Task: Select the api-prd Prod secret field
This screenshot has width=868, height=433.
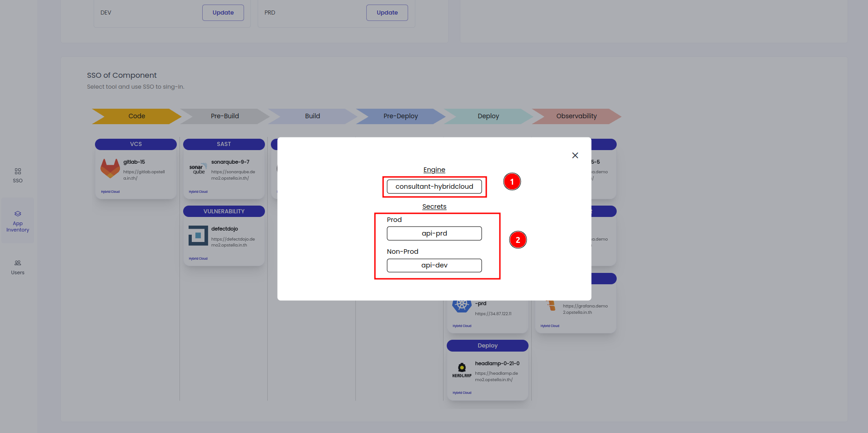Action: 434,233
